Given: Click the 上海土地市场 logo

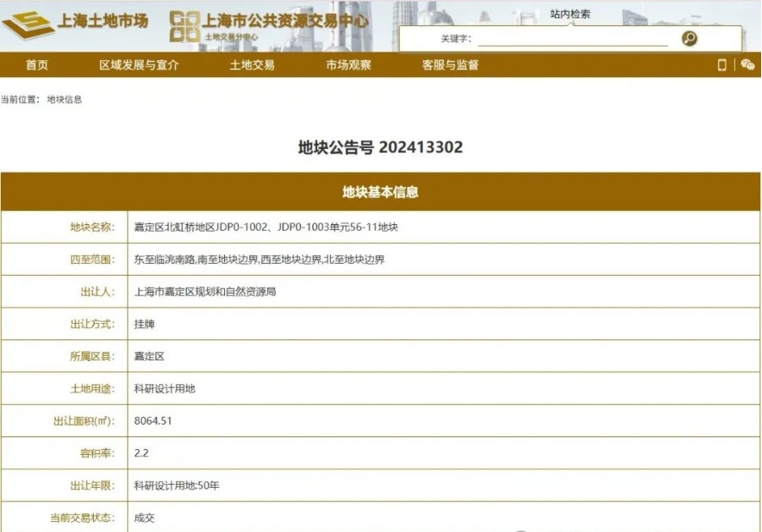Looking at the screenshot, I should pos(74,24).
